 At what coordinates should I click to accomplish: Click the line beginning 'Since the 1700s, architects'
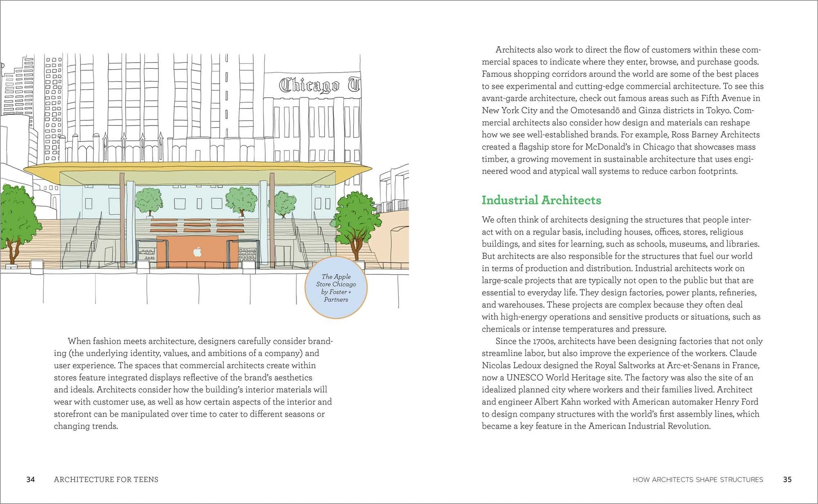point(629,341)
